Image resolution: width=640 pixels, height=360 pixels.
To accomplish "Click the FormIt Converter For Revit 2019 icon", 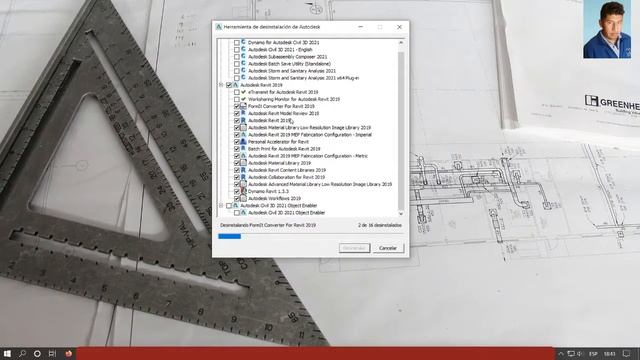I will (x=243, y=106).
